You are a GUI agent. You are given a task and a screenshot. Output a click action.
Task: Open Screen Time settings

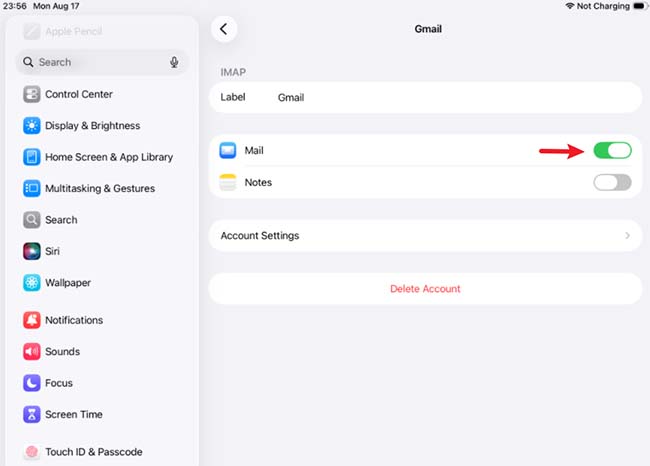tap(102, 414)
